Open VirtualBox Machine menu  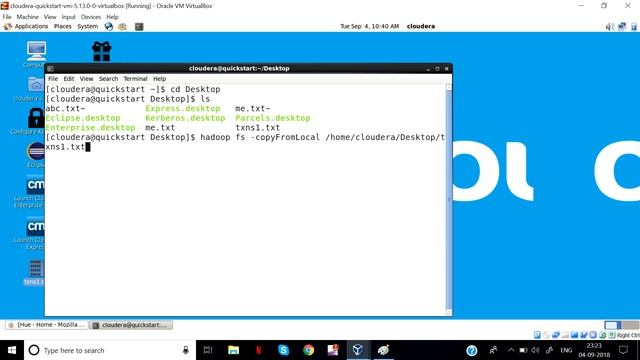(x=27, y=17)
